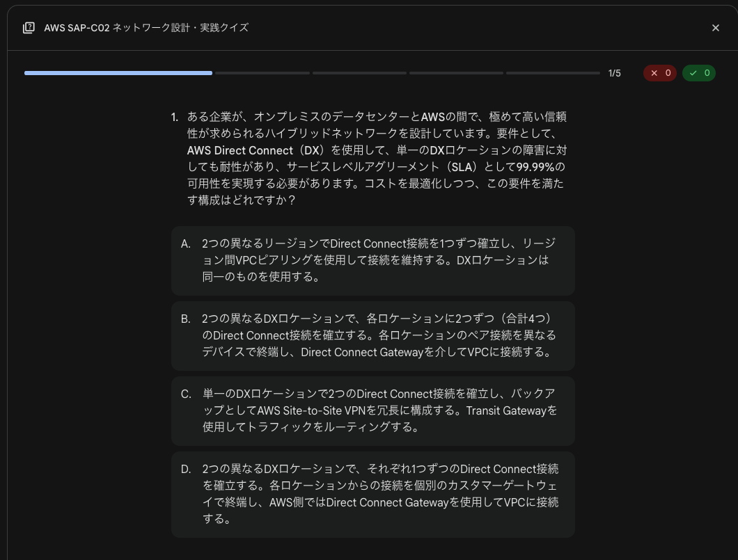Select answer option B with four Direct Connect connections

pyautogui.click(x=373, y=335)
